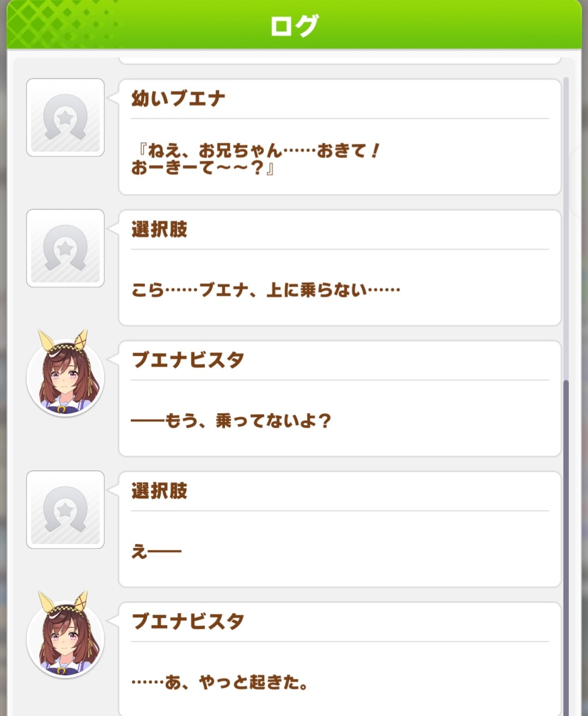The width and height of the screenshot is (588, 716).
Task: Tap horseshoe icon next to こら……ブエナ choice
Action: [65, 248]
